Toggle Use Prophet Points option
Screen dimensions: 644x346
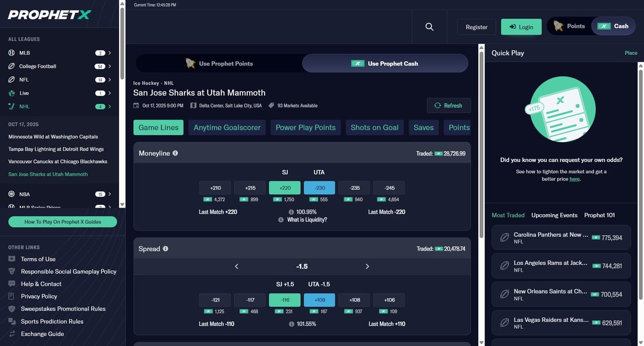click(x=219, y=63)
